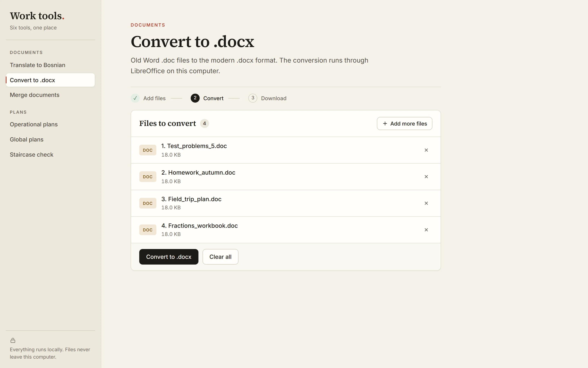Remove Field_trip_plan.doc with its X icon
Viewport: 588px width, 368px height.
(x=426, y=203)
